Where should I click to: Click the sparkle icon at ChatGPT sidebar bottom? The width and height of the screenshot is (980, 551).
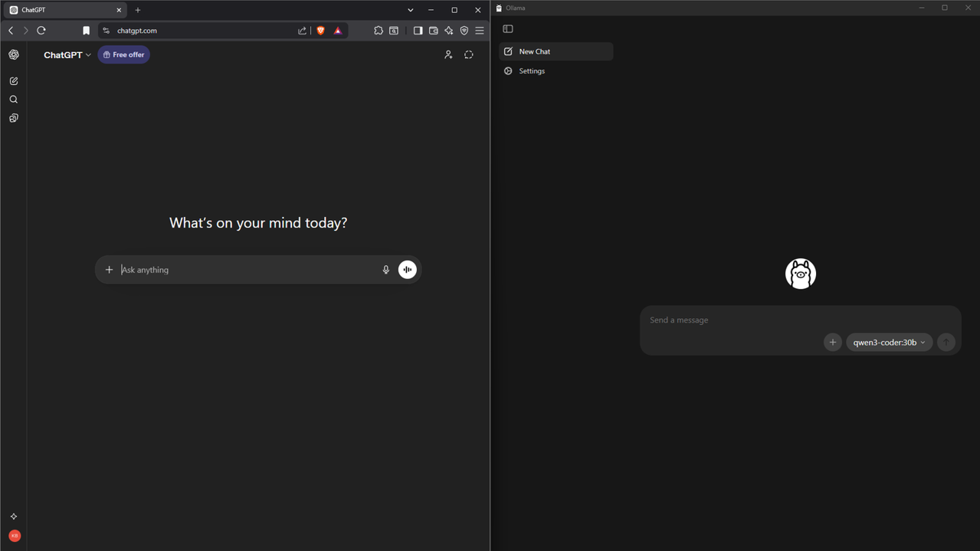(x=14, y=517)
